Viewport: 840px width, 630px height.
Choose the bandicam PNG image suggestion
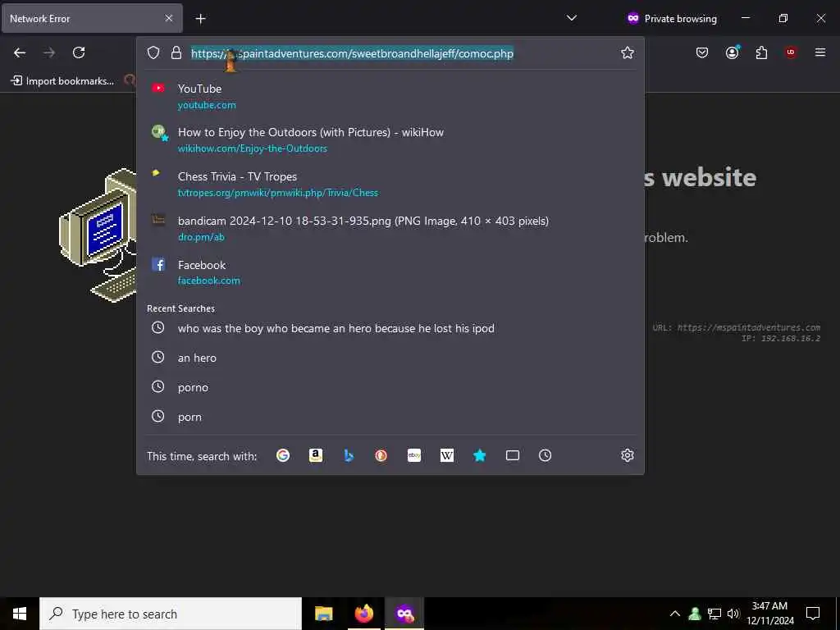[390, 229]
